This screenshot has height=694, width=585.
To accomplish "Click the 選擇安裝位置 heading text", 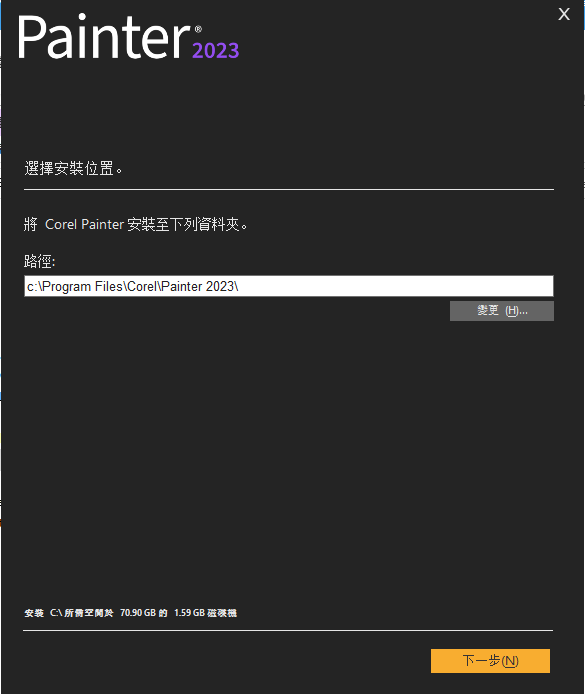I will point(73,169).
